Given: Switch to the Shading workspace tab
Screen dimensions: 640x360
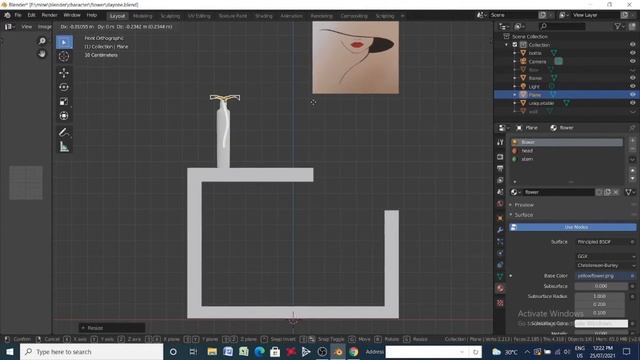Looking at the screenshot, I should [264, 16].
